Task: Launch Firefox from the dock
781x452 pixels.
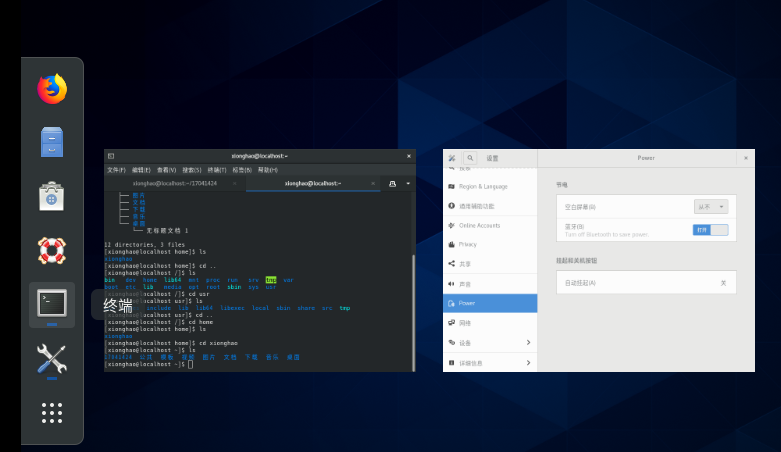Action: coord(52,89)
